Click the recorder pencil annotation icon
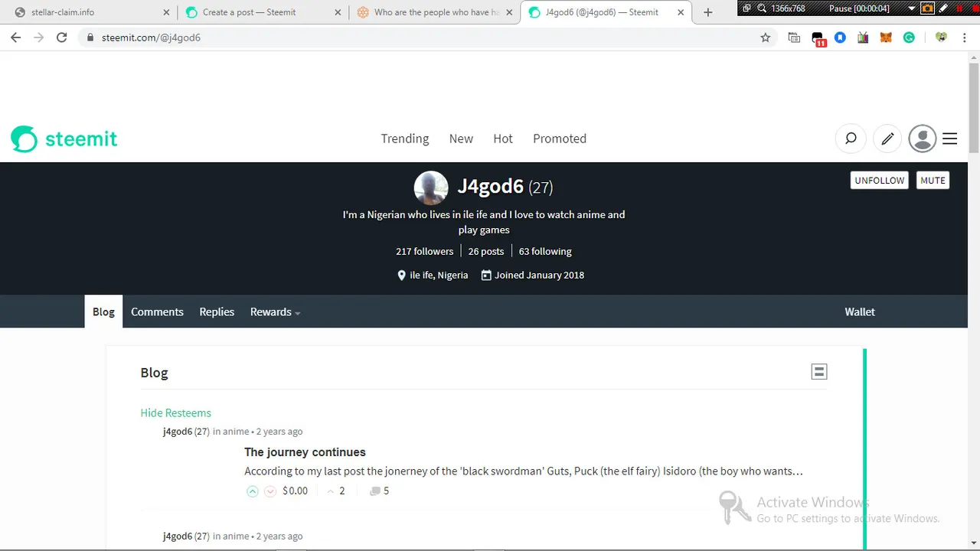 click(x=942, y=8)
